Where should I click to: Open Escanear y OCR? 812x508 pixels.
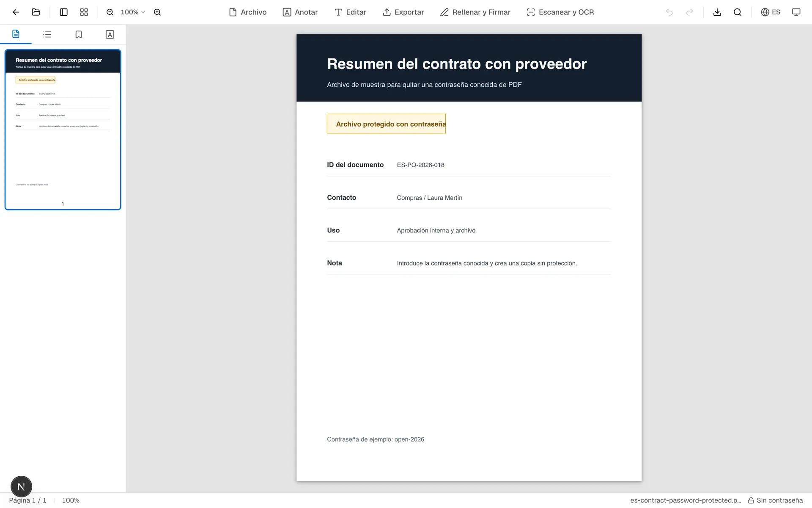coord(560,12)
